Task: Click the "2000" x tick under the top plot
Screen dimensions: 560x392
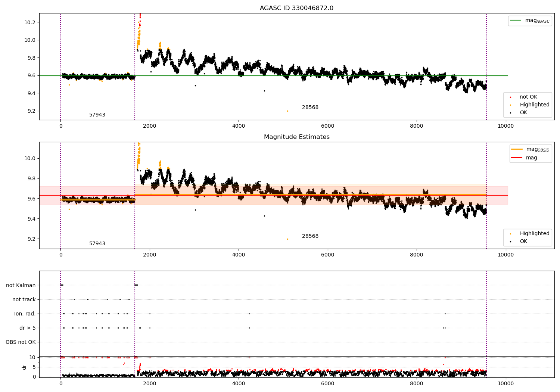Action: [149, 126]
